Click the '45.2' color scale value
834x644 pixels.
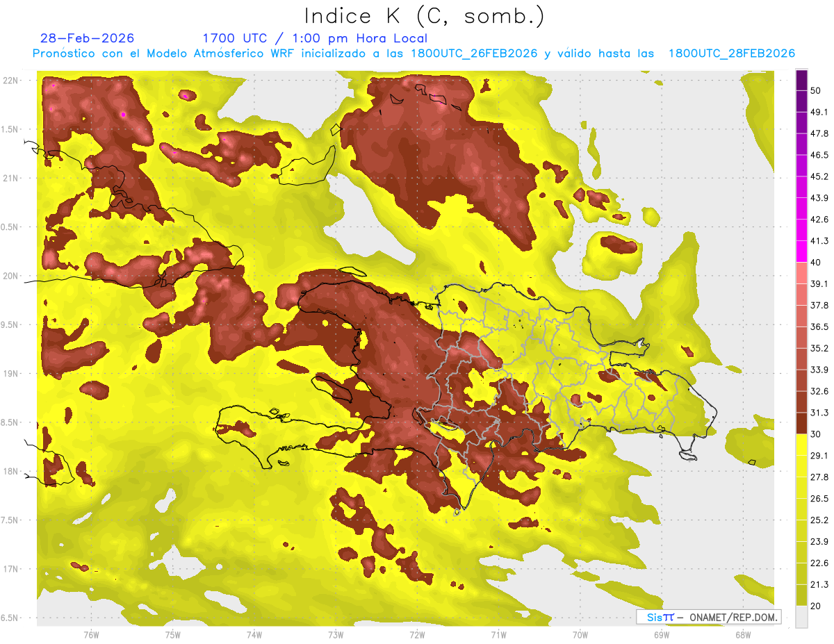coord(820,176)
